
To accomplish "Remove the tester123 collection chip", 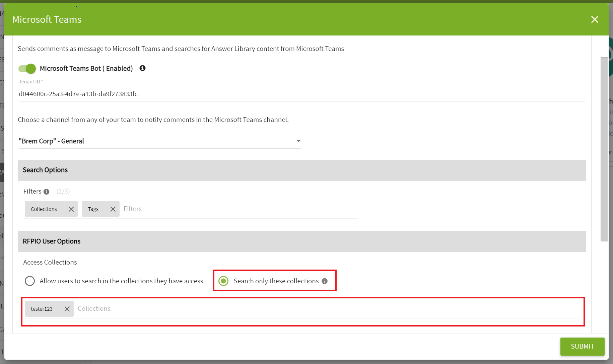I will pyautogui.click(x=67, y=309).
